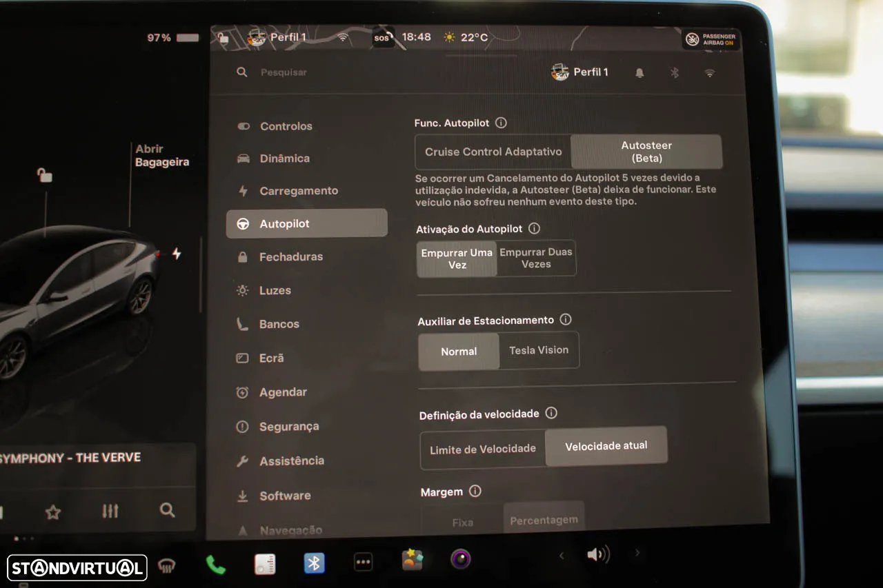Open notifications bell icon
883x588 pixels.
[639, 72]
